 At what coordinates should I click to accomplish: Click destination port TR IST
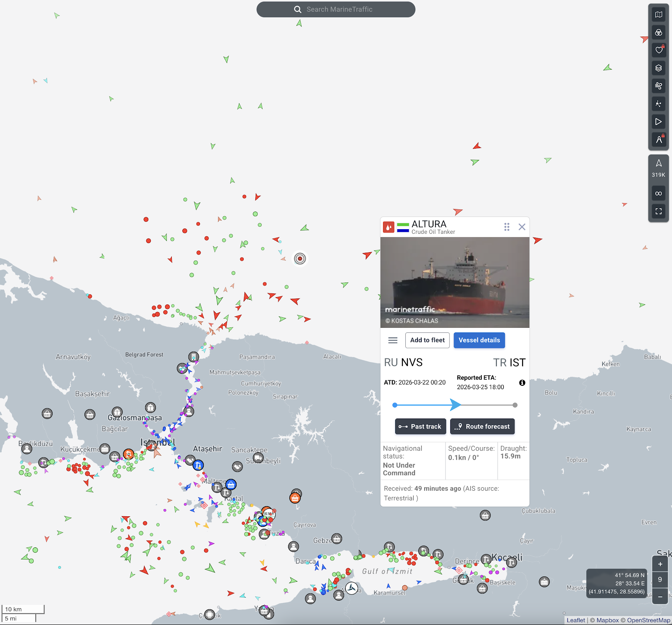[x=509, y=362]
